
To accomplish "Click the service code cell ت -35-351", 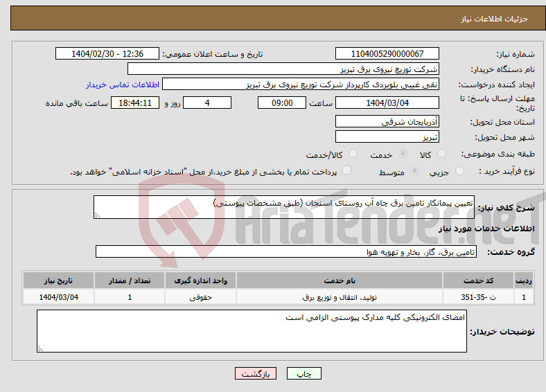I will coord(479,297).
